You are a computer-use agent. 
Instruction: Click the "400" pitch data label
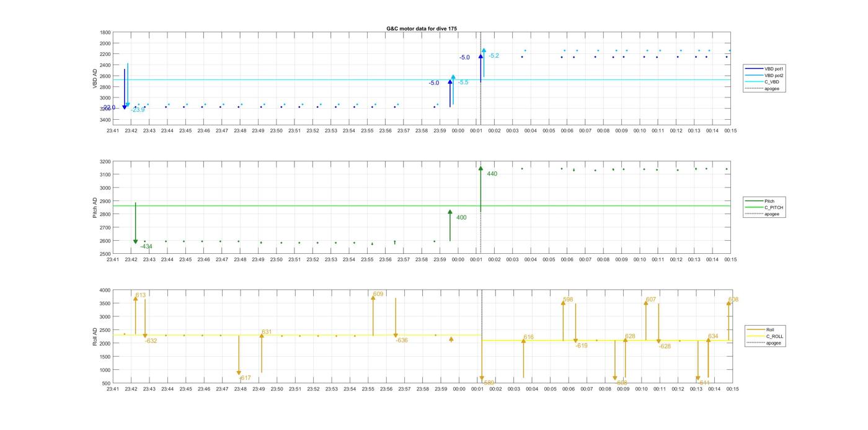click(x=461, y=218)
